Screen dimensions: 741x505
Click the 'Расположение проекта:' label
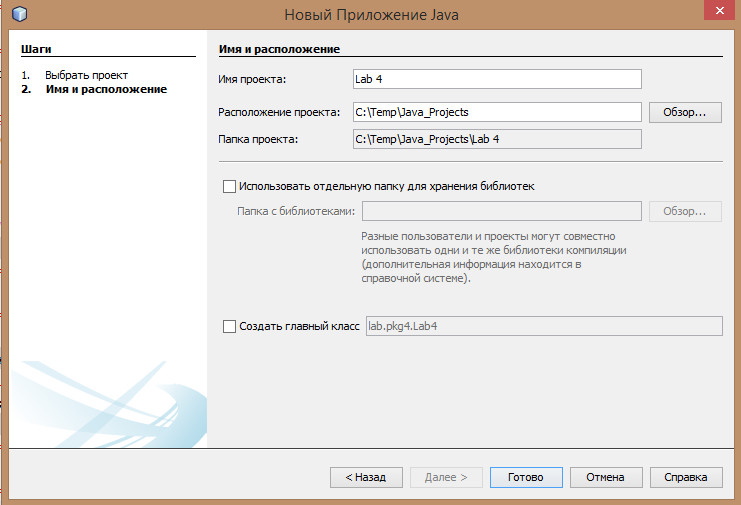tap(279, 112)
